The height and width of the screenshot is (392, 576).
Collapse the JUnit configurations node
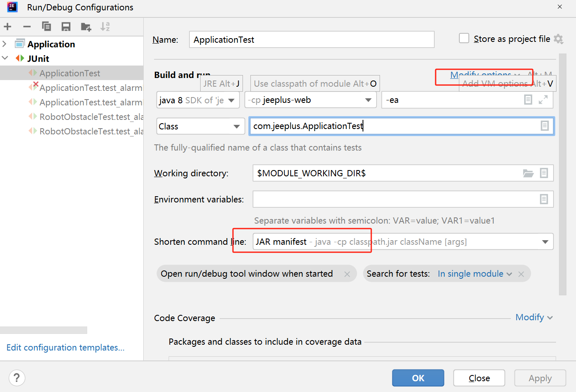tap(5, 58)
